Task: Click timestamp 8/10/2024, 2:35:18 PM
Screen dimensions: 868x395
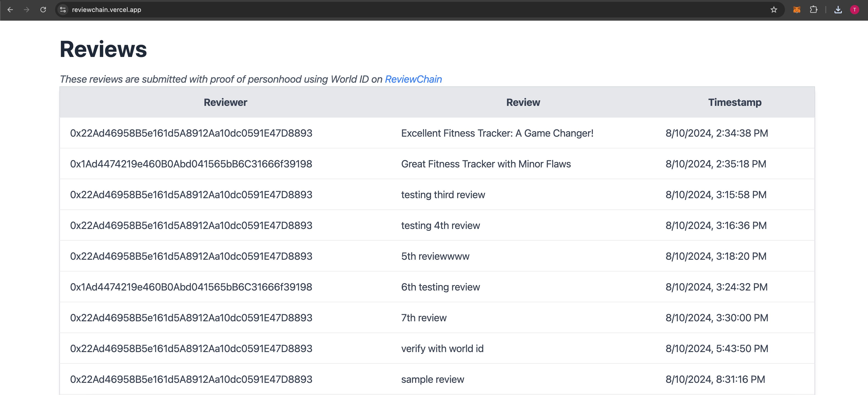Action: point(716,164)
